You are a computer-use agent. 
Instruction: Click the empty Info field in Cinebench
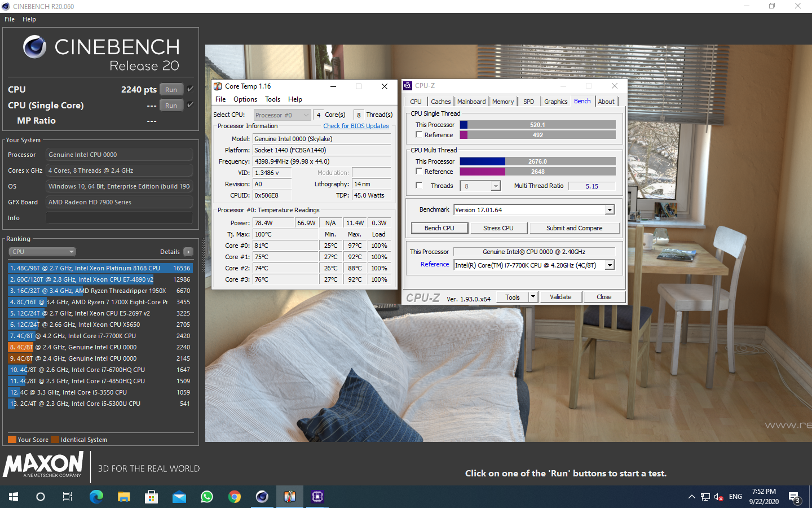coord(119,218)
